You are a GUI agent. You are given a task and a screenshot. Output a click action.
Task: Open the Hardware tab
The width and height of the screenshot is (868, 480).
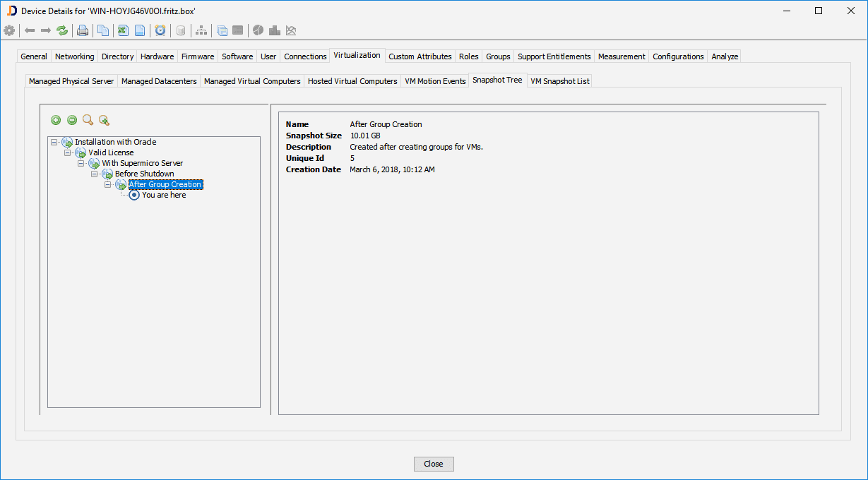[157, 56]
